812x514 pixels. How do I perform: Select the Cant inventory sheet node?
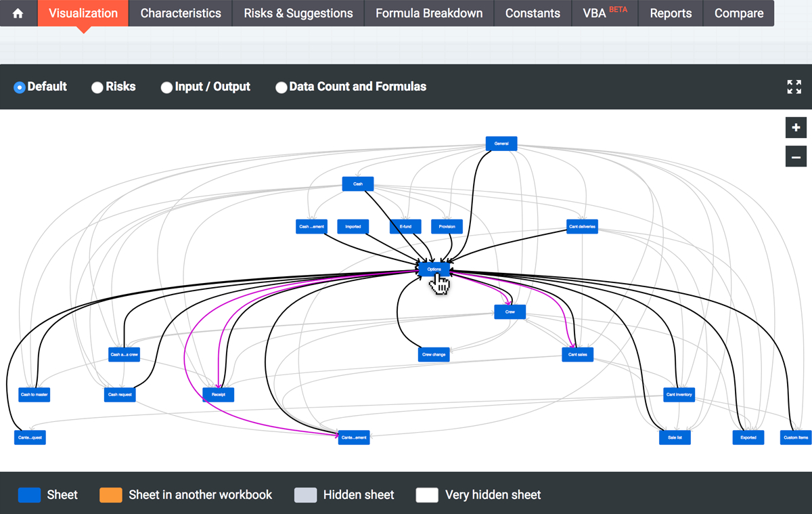point(679,395)
